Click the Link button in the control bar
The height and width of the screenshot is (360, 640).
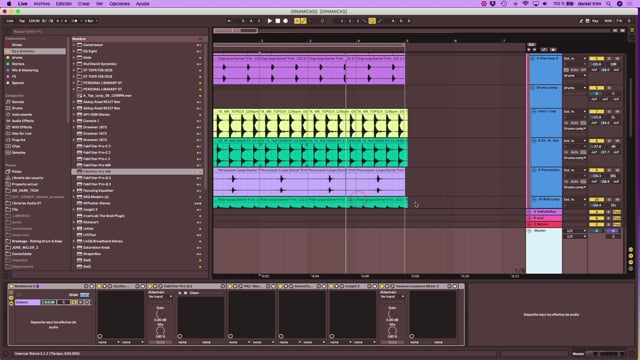click(x=9, y=21)
